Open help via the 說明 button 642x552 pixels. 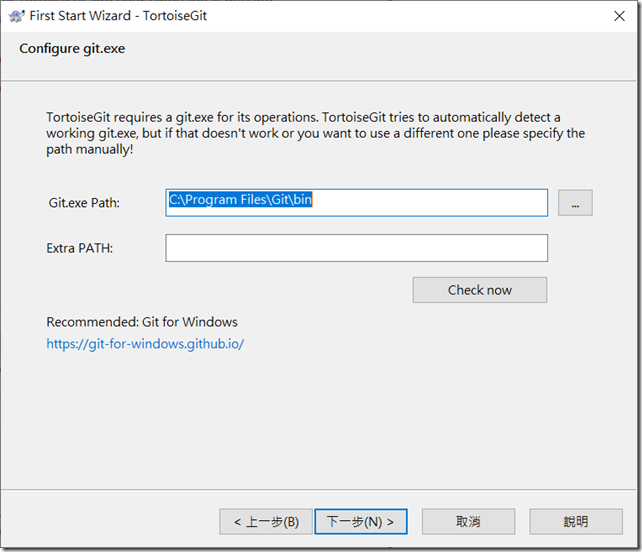pyautogui.click(x=576, y=522)
